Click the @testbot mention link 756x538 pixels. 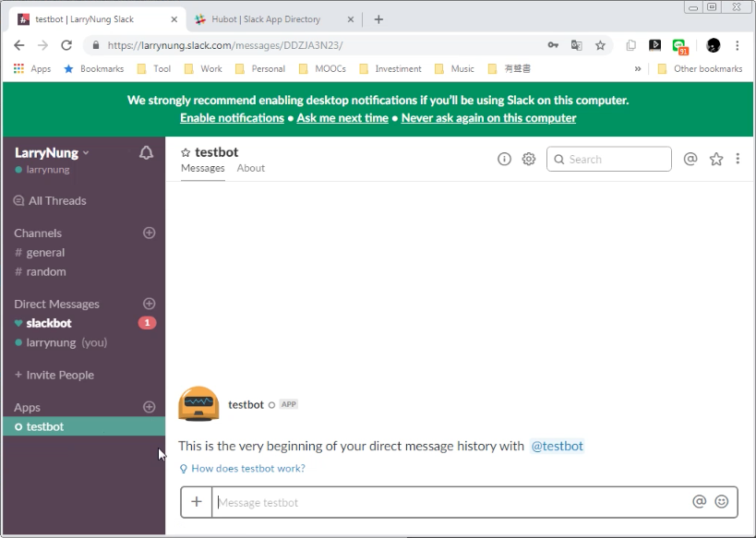click(x=557, y=446)
